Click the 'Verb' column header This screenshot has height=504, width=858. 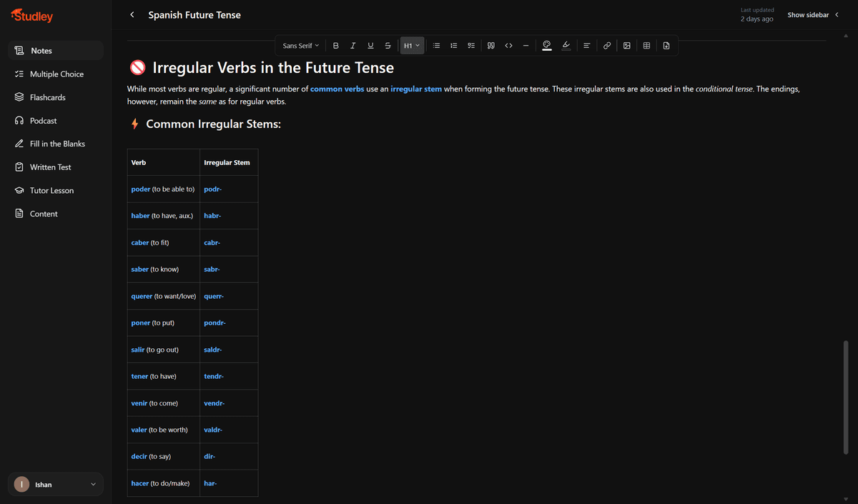(x=163, y=163)
